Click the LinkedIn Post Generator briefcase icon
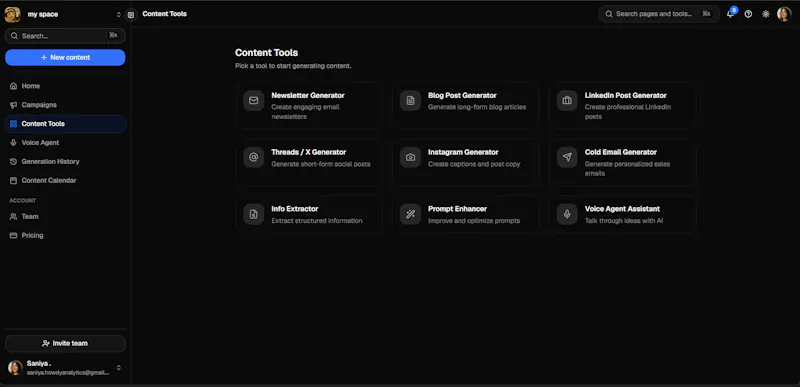800x387 pixels. [567, 100]
